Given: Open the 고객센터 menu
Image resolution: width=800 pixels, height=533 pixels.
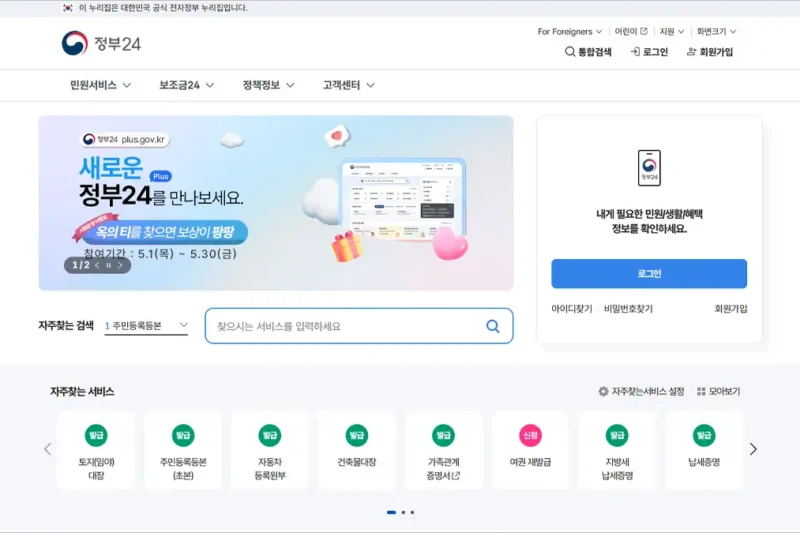Looking at the screenshot, I should click(x=348, y=85).
